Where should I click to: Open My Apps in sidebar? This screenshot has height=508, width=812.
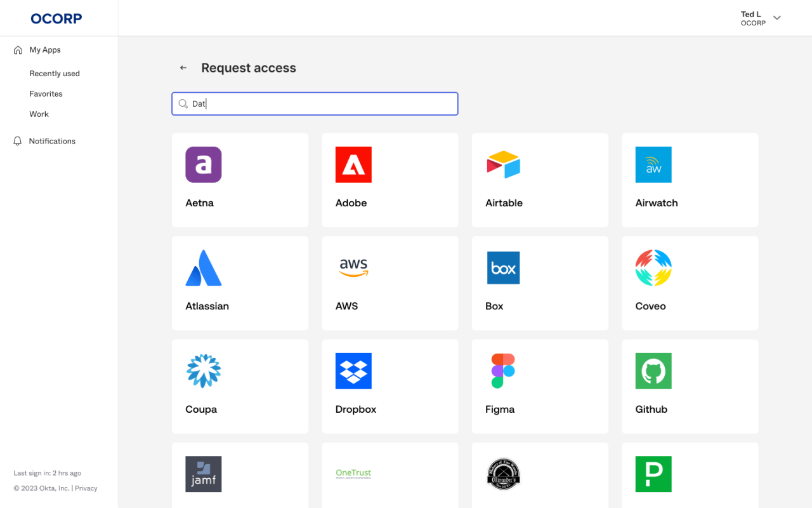point(44,50)
